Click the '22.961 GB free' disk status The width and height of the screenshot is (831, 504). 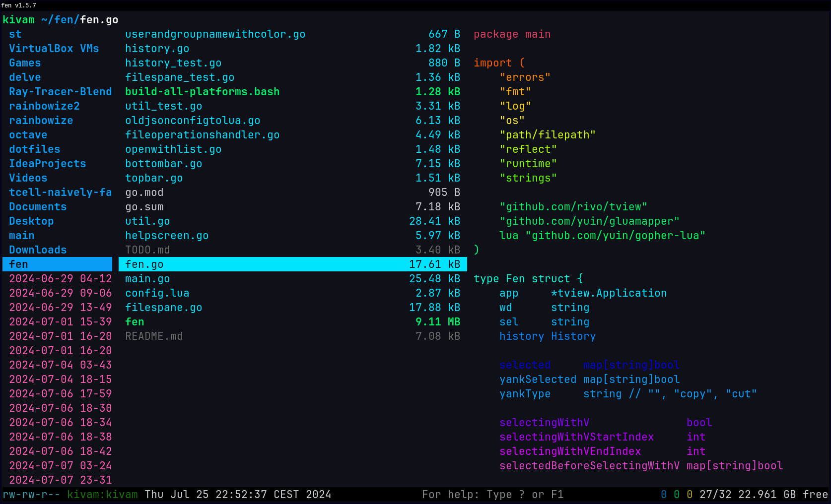pyautogui.click(x=783, y=495)
